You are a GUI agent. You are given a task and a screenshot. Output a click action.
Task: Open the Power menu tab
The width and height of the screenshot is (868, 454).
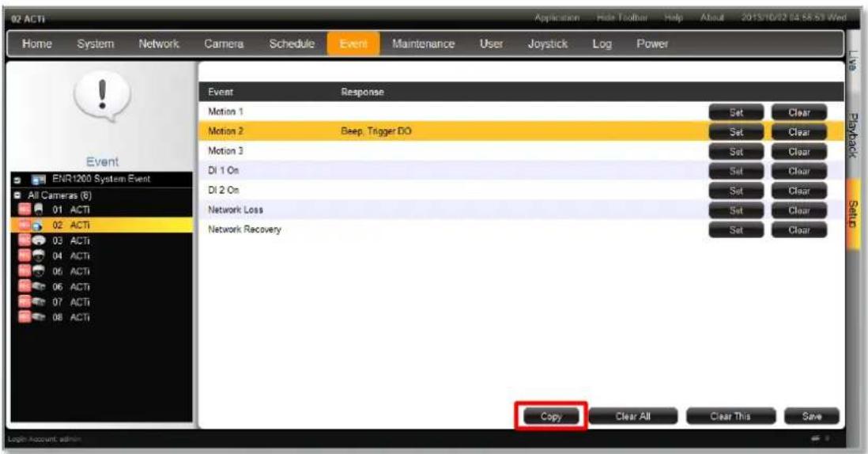[x=652, y=44]
